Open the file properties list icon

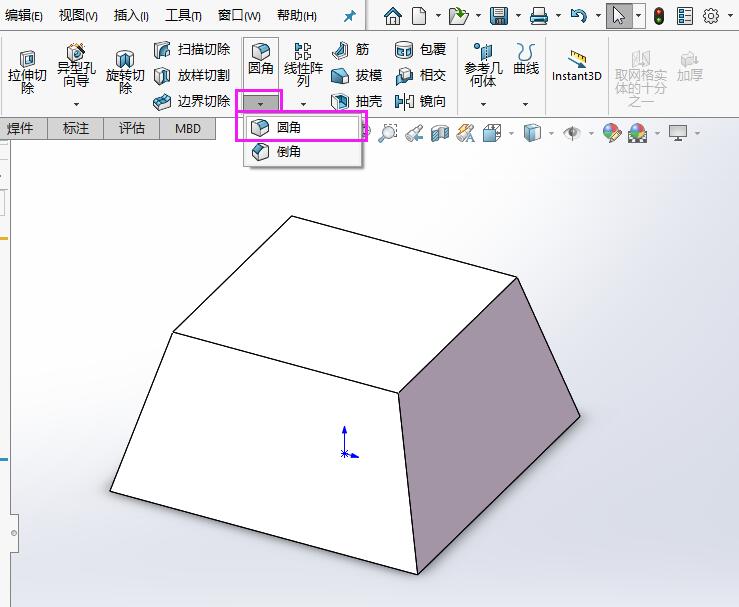tap(685, 16)
